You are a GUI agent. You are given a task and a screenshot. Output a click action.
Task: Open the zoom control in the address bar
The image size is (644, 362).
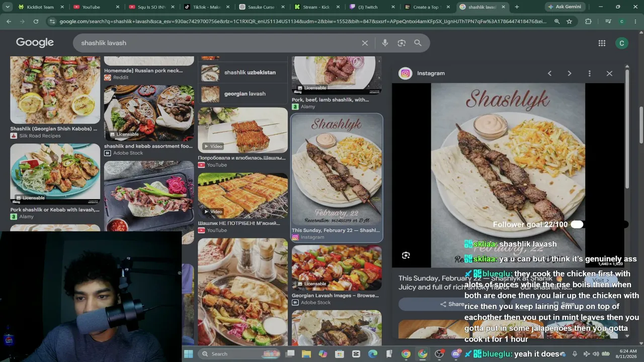(557, 22)
